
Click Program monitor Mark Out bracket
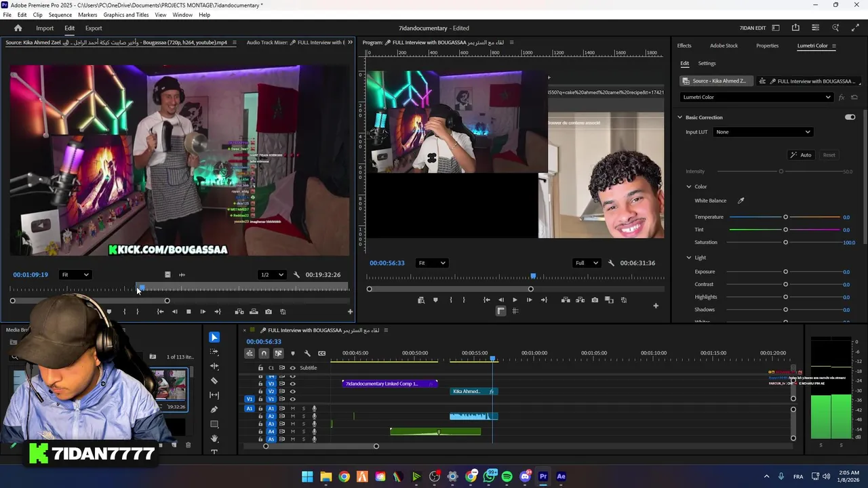click(x=464, y=300)
